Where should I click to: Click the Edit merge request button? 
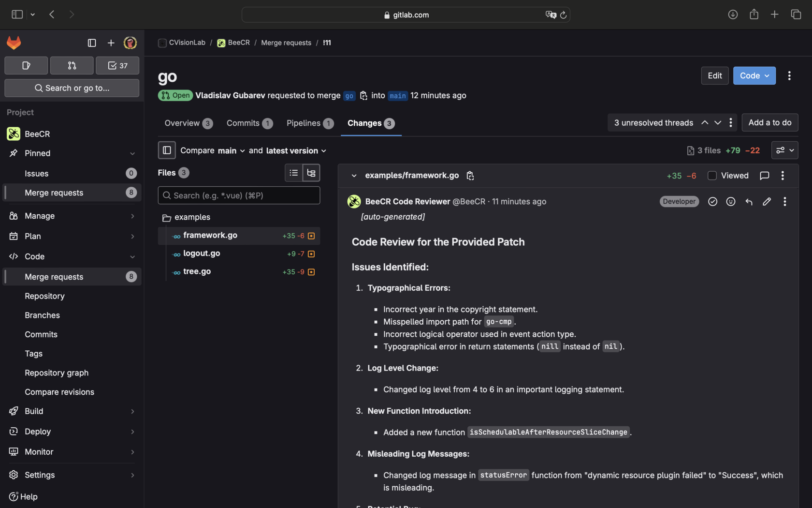714,76
